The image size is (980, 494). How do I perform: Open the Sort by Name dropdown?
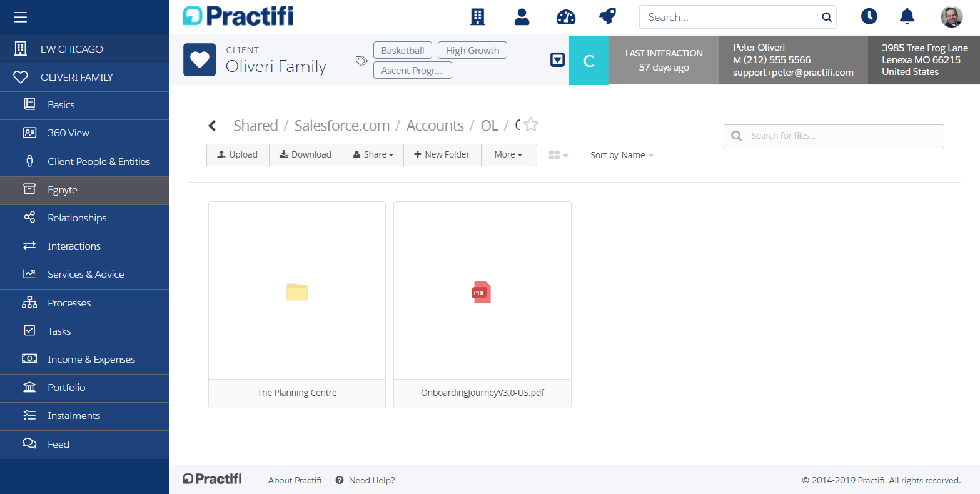click(622, 155)
